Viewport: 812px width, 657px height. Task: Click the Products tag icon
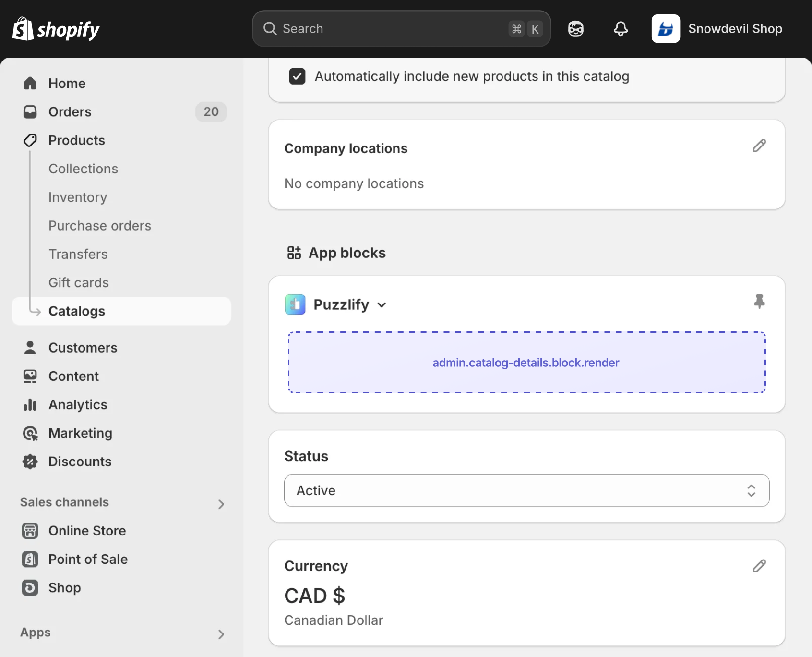(x=30, y=140)
